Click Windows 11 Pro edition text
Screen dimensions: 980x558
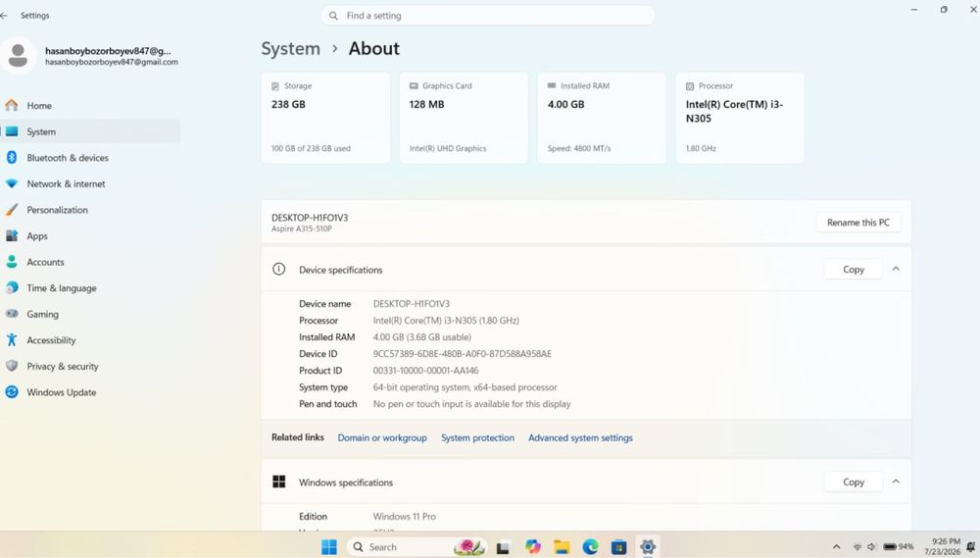(x=405, y=516)
